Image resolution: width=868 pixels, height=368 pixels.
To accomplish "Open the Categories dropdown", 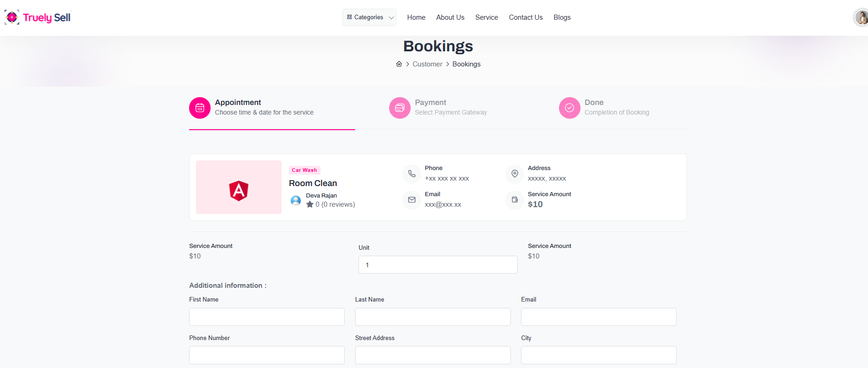I will (369, 17).
